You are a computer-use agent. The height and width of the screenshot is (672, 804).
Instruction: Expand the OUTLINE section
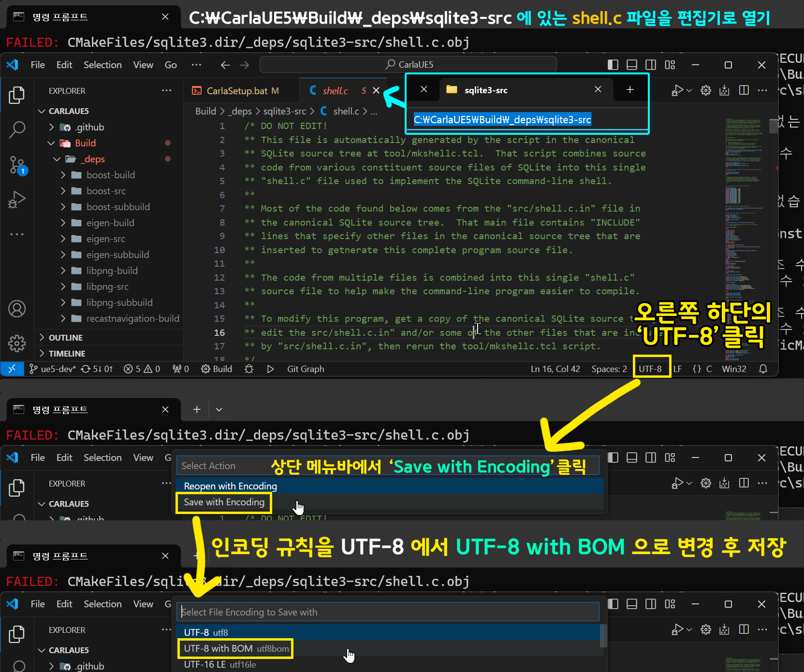click(42, 337)
